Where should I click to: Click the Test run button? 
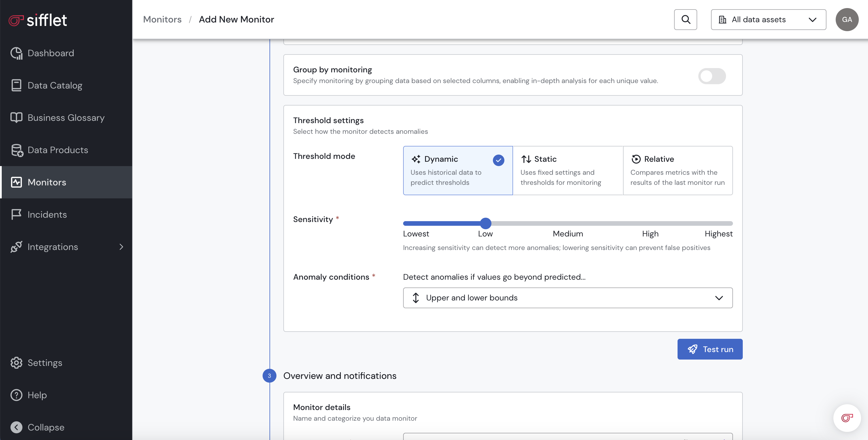[x=710, y=349]
